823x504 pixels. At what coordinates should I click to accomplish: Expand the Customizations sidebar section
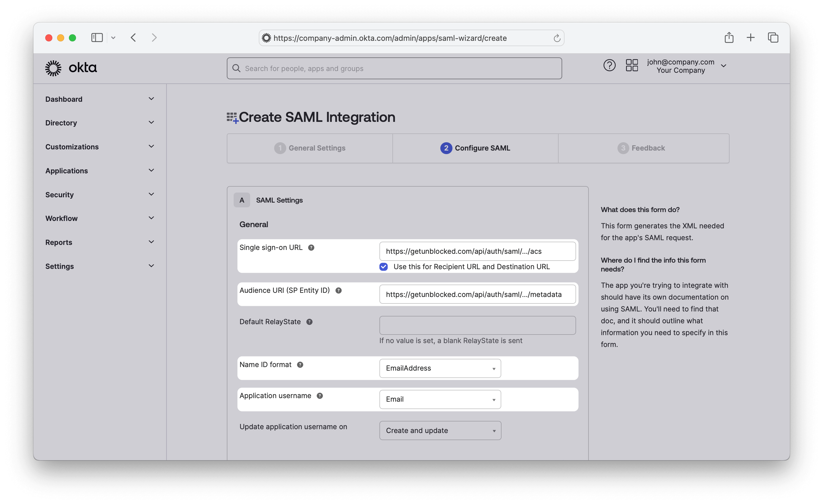pos(100,147)
